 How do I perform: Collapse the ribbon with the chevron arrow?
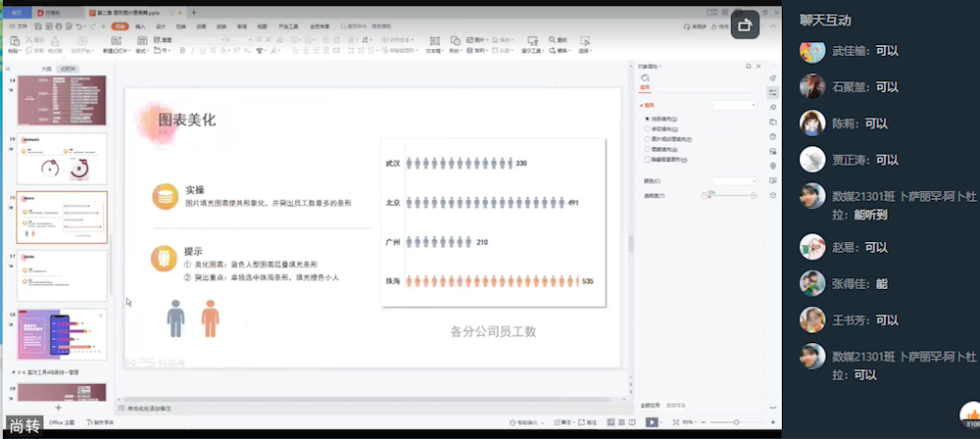click(x=773, y=26)
